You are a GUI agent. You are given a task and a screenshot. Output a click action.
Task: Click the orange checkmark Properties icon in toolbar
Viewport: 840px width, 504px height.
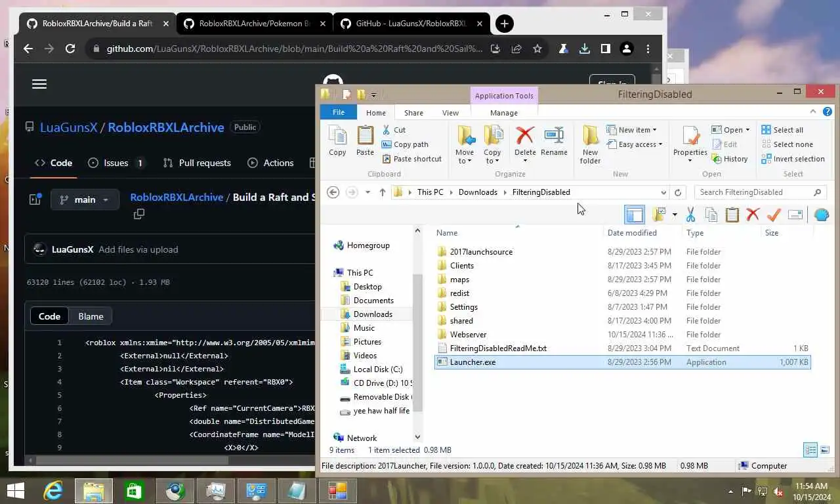774,215
